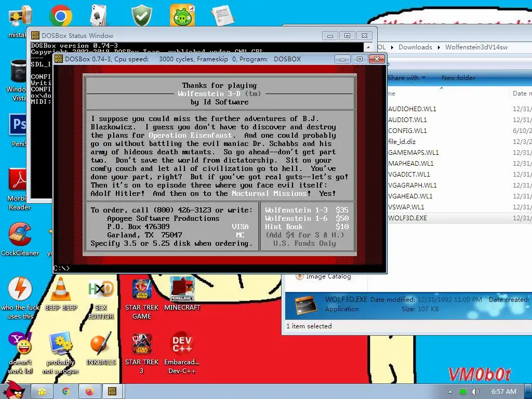Click 'New folder' in Explorer toolbar

(458, 78)
